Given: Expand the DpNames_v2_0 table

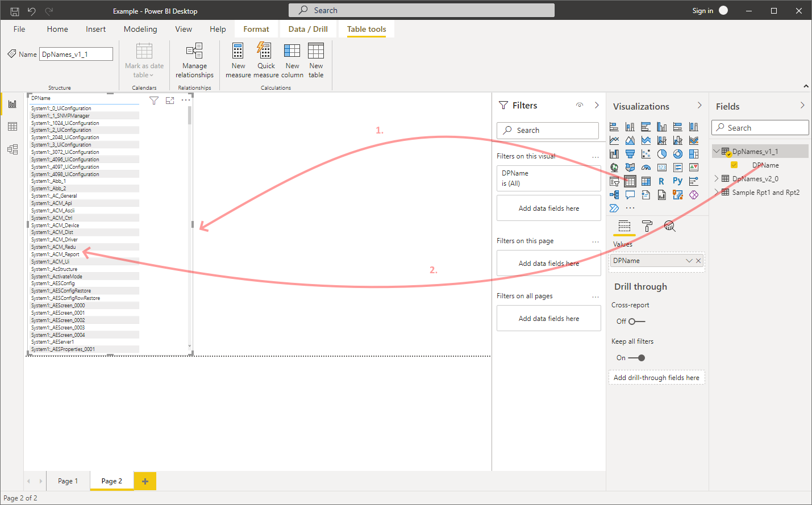Looking at the screenshot, I should (717, 178).
